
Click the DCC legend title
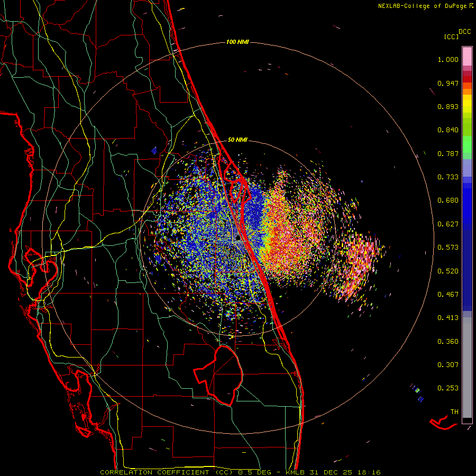[x=465, y=32]
